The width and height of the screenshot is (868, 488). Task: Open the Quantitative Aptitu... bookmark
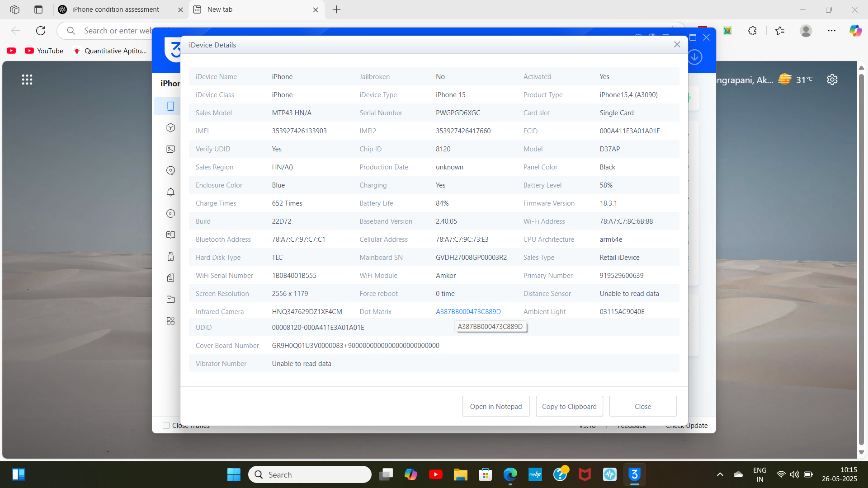click(110, 51)
